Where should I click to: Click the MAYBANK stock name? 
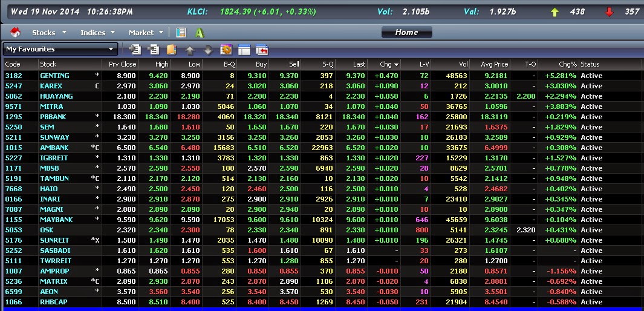coord(56,220)
